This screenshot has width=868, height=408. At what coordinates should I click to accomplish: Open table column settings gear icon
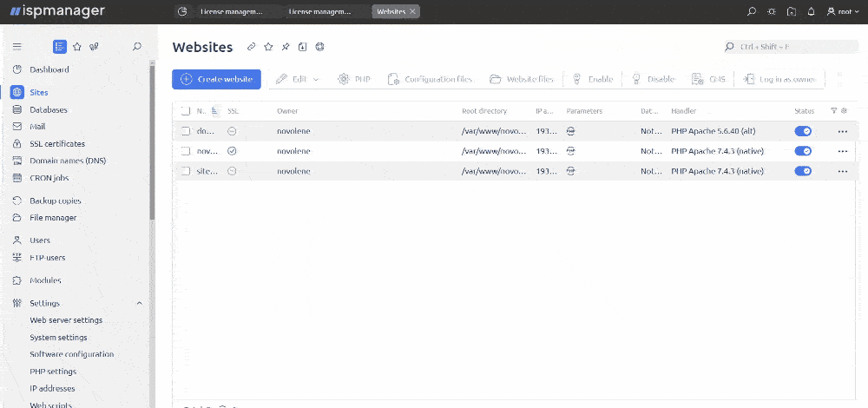coord(845,111)
